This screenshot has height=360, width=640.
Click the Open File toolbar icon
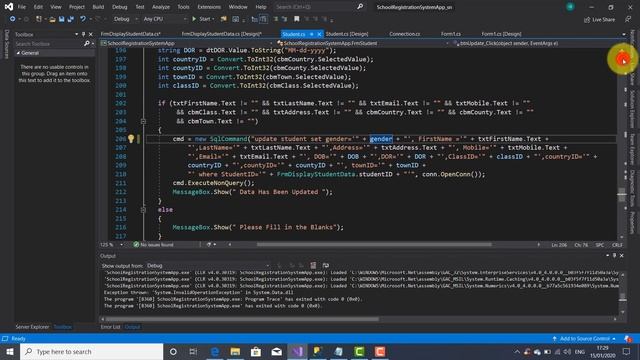click(x=52, y=19)
